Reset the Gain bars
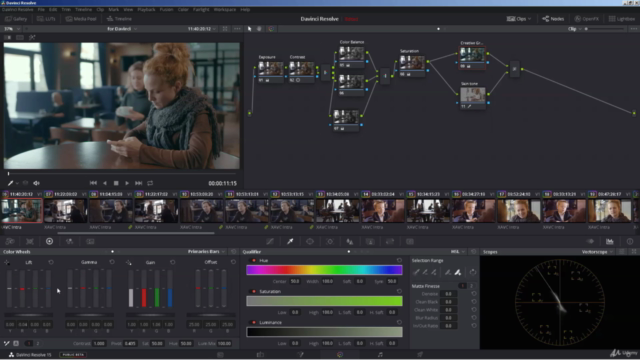 coord(173,262)
